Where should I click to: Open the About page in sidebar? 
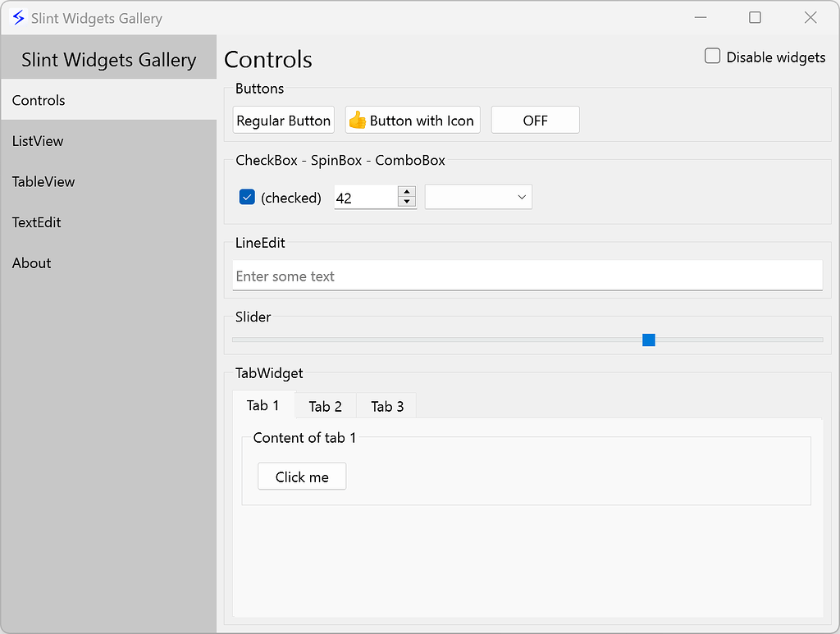click(x=32, y=262)
